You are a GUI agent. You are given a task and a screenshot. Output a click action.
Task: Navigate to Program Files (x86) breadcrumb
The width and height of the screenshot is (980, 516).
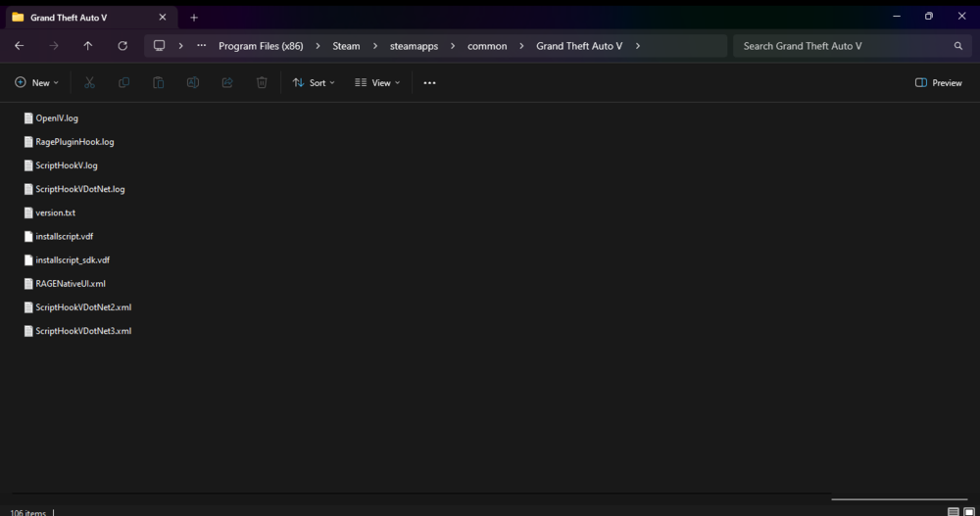(261, 46)
